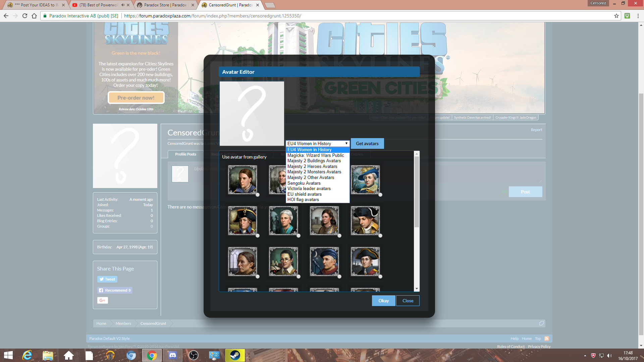
Task: Click the volume icon in the system tray
Action: pyautogui.click(x=609, y=356)
